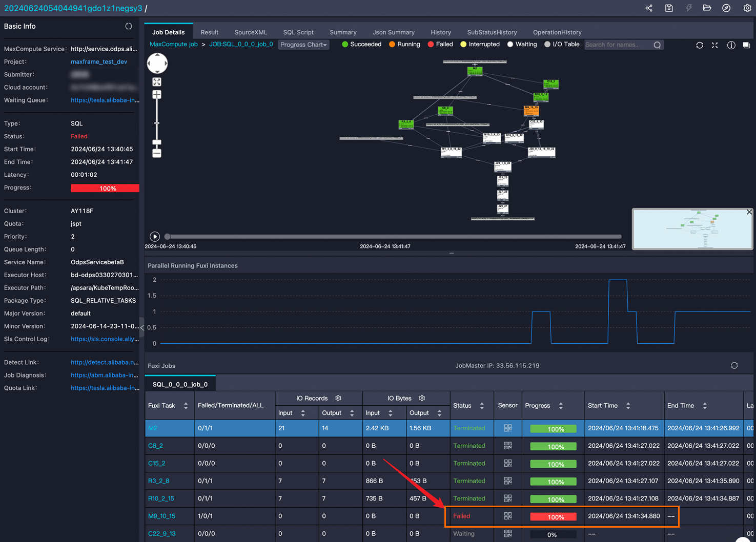Refresh the progress chart graph
This screenshot has width=756, height=542.
(x=700, y=45)
